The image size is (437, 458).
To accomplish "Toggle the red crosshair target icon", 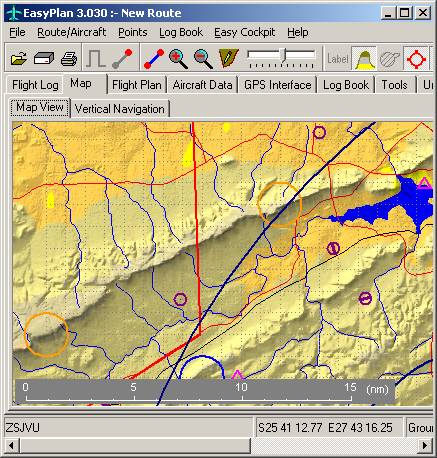I will [x=416, y=59].
